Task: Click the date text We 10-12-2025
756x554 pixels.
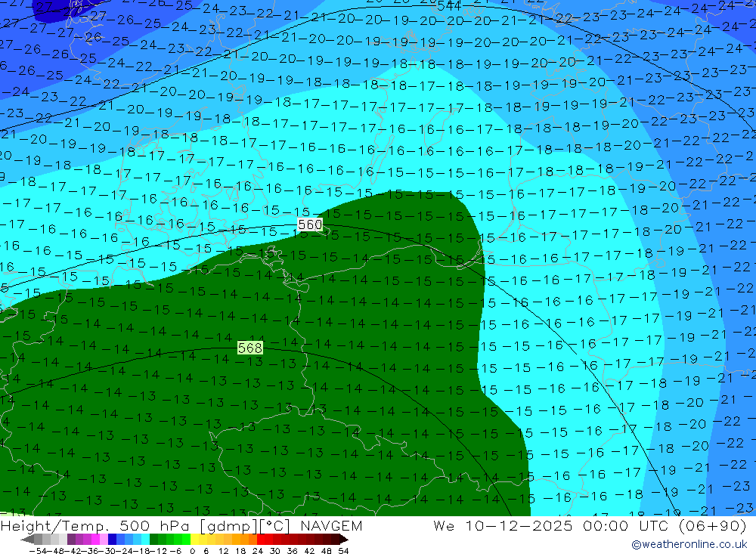Action: click(503, 526)
